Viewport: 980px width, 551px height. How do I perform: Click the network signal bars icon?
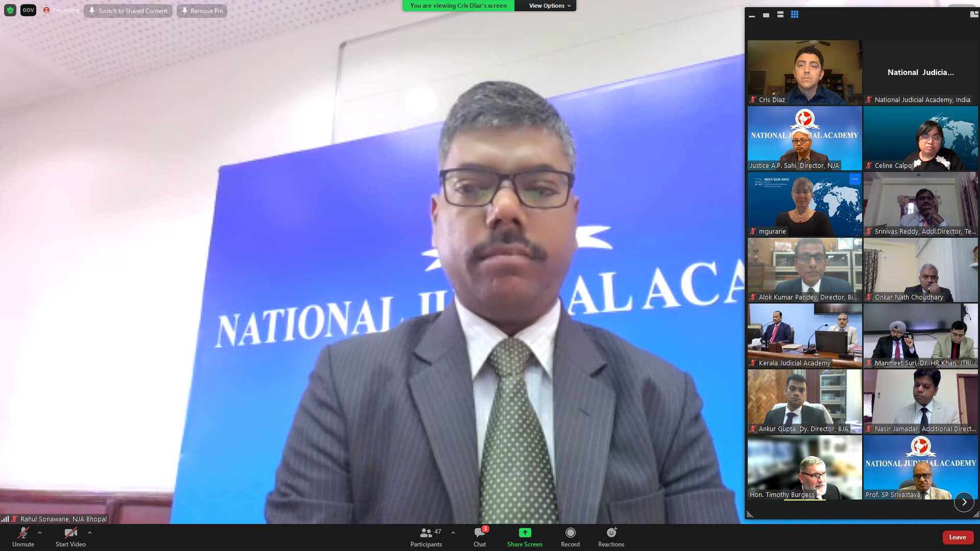pos(5,519)
